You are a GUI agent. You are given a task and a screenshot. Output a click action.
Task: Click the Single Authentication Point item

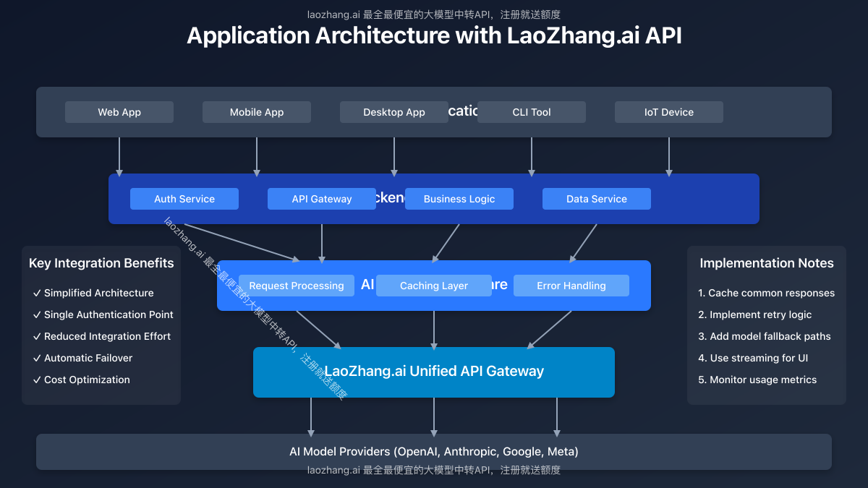103,314
